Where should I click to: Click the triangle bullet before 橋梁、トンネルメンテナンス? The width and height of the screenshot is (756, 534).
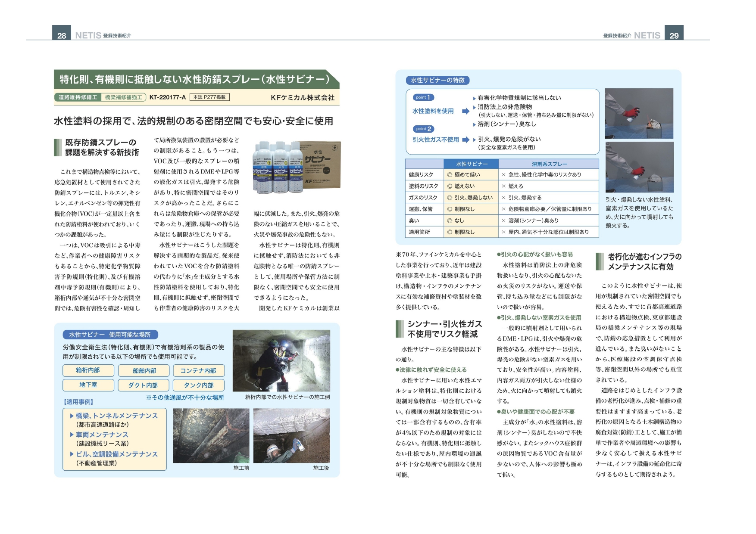[x=72, y=416]
